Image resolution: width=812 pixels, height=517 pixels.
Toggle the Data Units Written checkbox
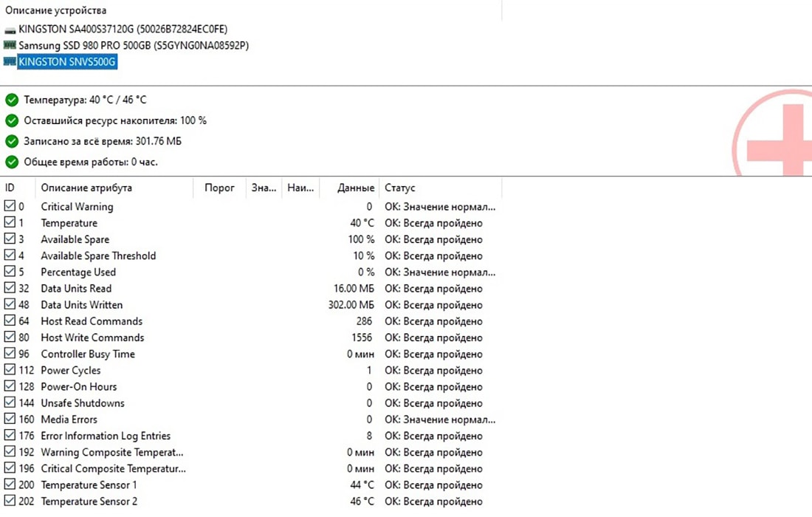coord(10,304)
